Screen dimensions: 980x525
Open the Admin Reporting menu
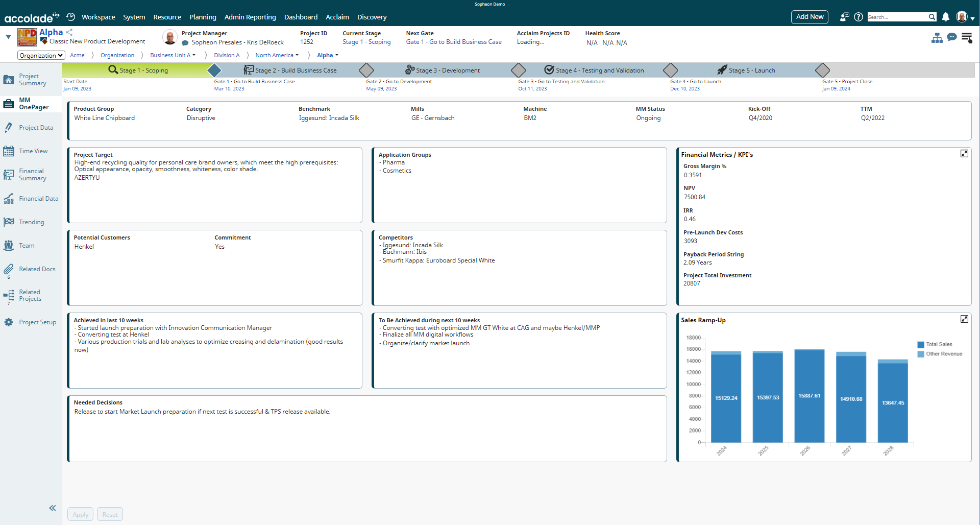tap(250, 17)
